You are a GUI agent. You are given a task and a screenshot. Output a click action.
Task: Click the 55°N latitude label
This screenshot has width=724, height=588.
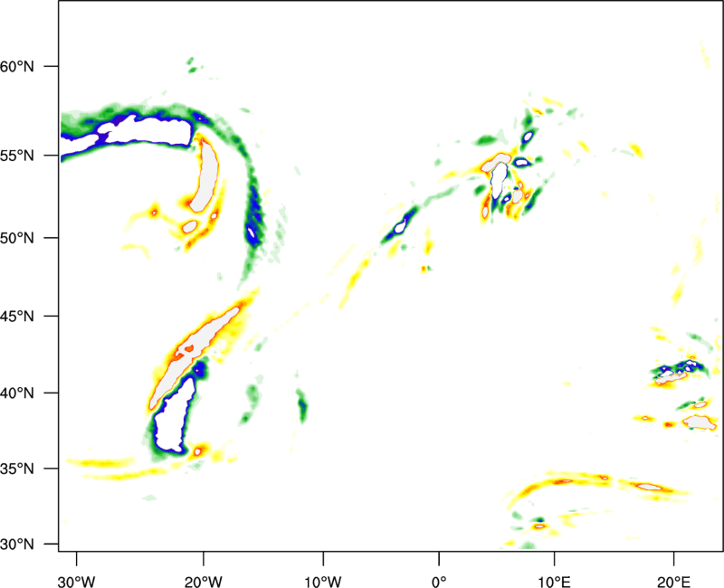click(17, 156)
